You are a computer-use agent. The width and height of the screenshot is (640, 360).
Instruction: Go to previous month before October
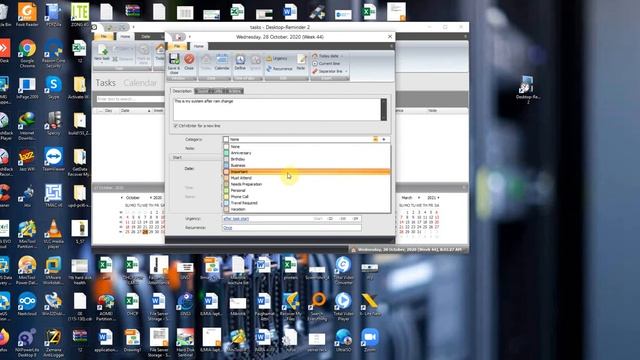pyautogui.click(x=121, y=198)
